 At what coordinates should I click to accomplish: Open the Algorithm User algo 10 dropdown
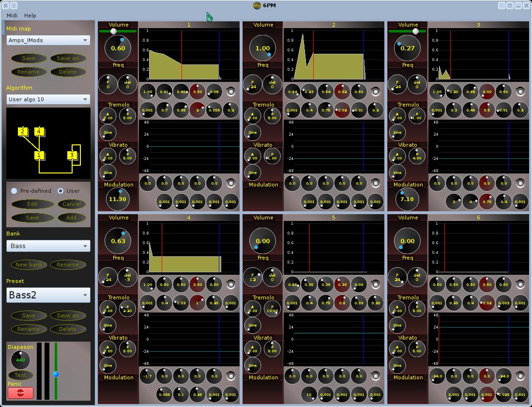click(48, 99)
